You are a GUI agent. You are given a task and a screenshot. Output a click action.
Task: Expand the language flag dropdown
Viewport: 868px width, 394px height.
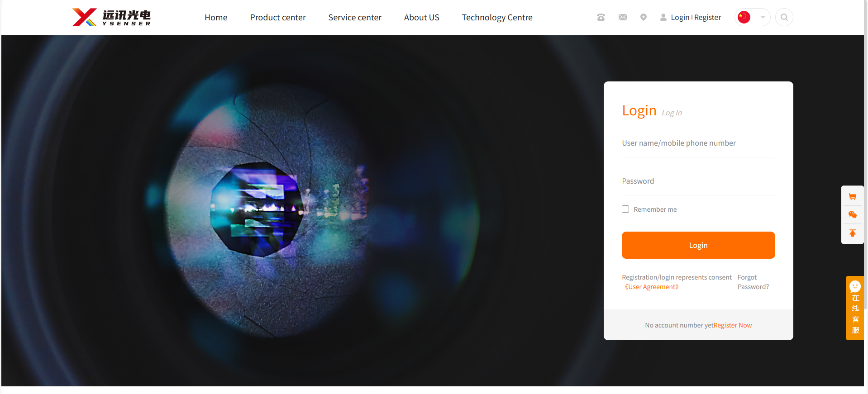pyautogui.click(x=752, y=17)
